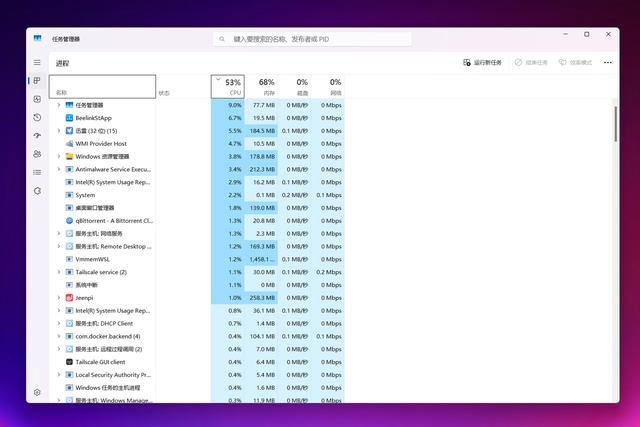Click the BeelinkStApp process icon
640x427 pixels.
(x=69, y=118)
